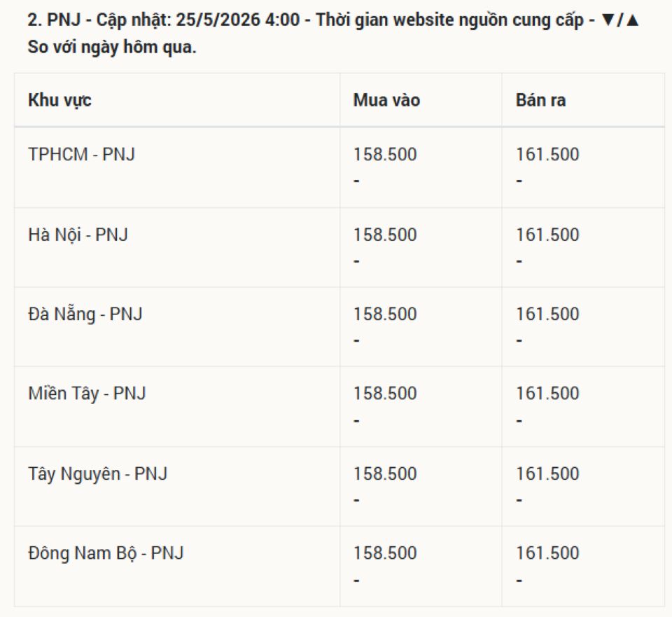Click the Hà Nội buy price 158.500
Viewport: 672px width, 617px height.
tap(385, 235)
